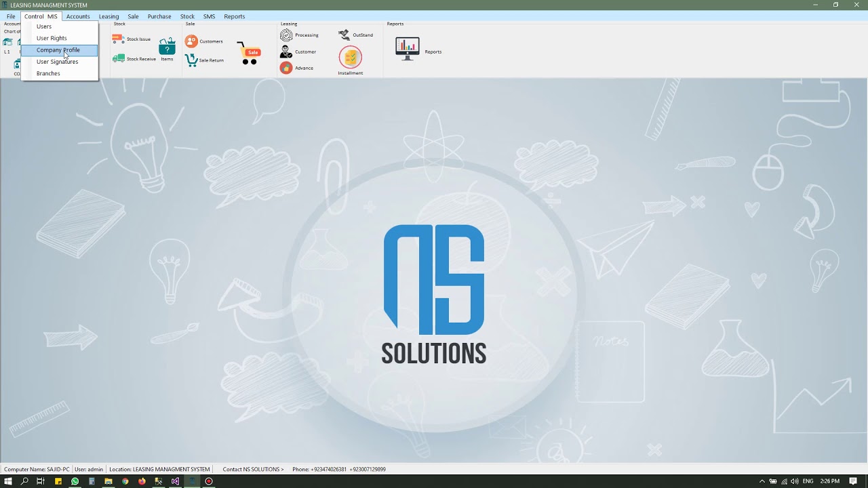868x488 pixels.
Task: Open Task View on the taskbar
Action: (41, 481)
